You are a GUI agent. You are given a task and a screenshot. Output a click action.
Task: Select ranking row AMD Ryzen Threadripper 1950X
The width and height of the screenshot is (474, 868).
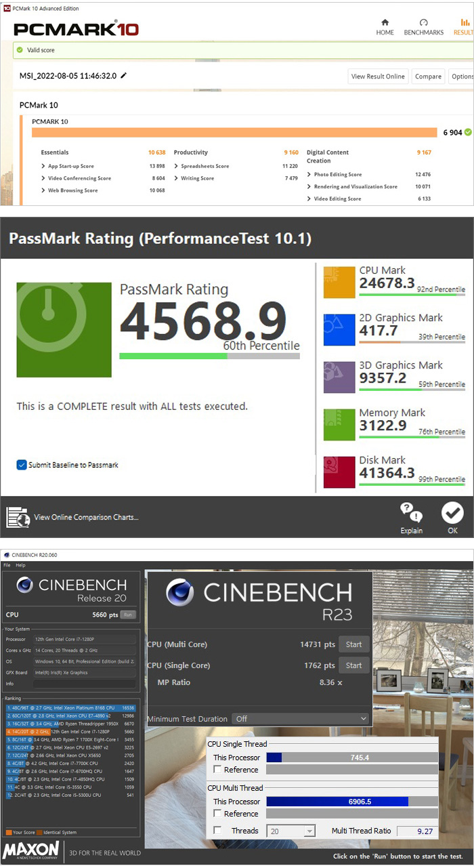70,724
